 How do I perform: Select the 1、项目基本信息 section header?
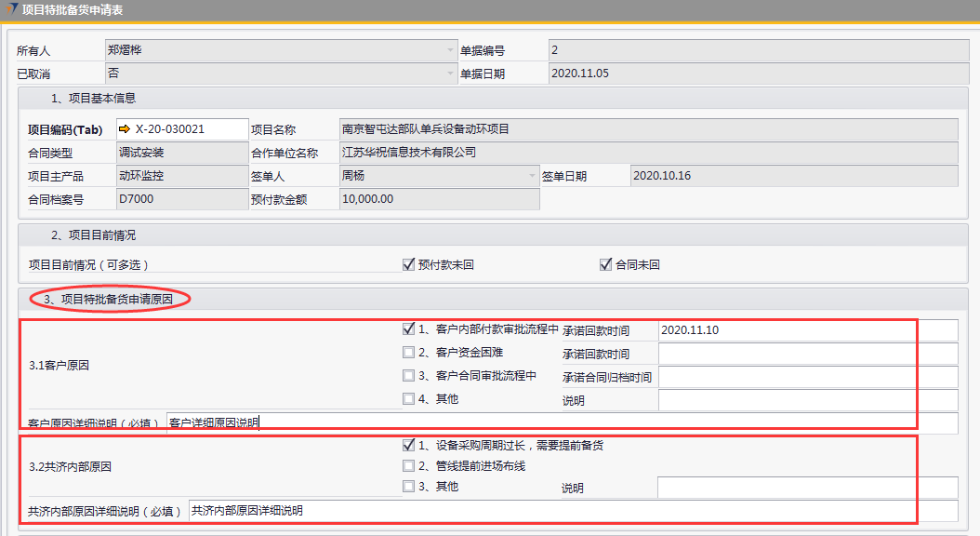93,99
